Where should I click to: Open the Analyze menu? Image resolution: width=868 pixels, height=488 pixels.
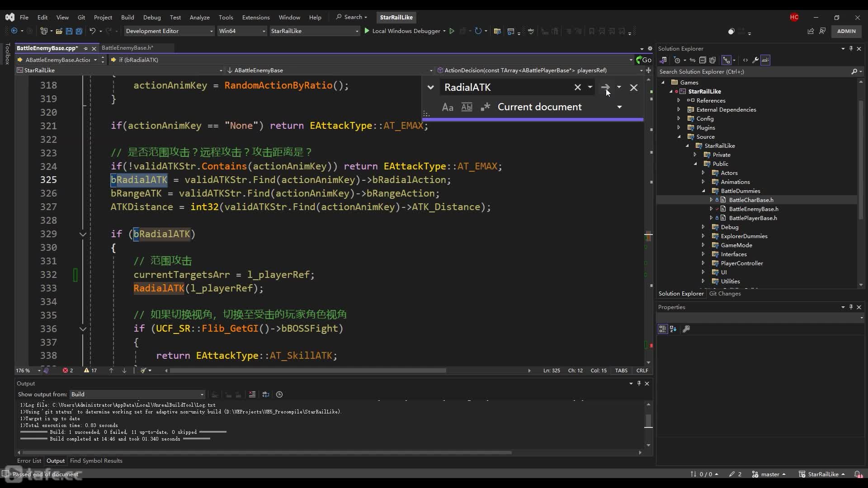(199, 17)
